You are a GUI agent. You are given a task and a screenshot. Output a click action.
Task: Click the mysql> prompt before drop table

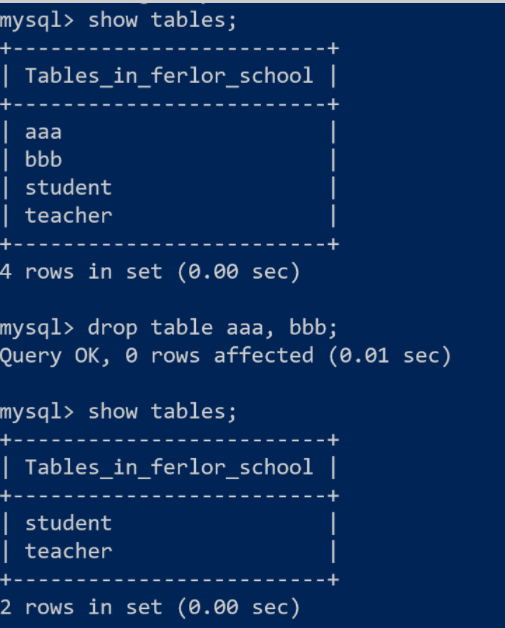[37, 329]
